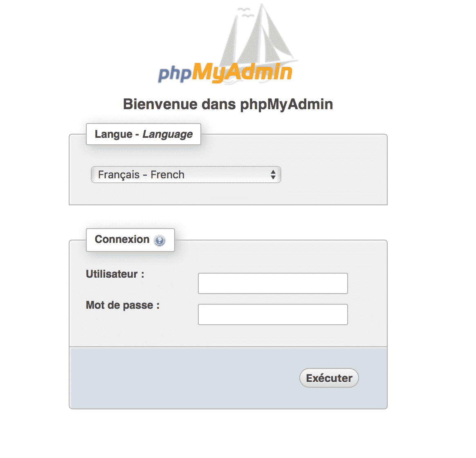
Task: Click the italic 'Language' legend word
Action: 167,134
